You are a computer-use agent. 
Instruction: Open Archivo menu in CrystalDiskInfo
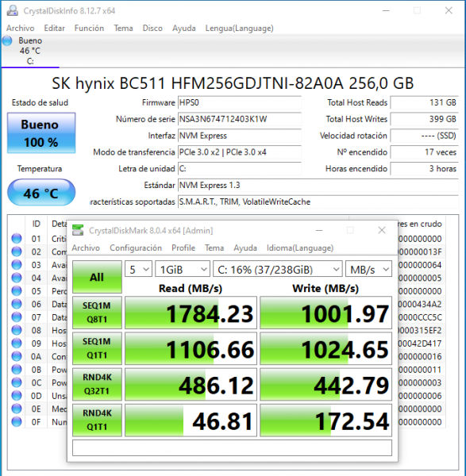point(21,29)
